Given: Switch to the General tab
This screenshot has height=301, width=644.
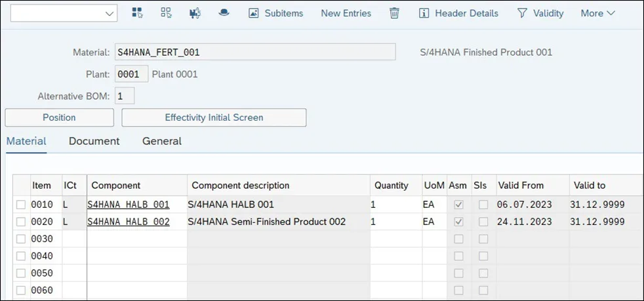Looking at the screenshot, I should click(x=161, y=141).
